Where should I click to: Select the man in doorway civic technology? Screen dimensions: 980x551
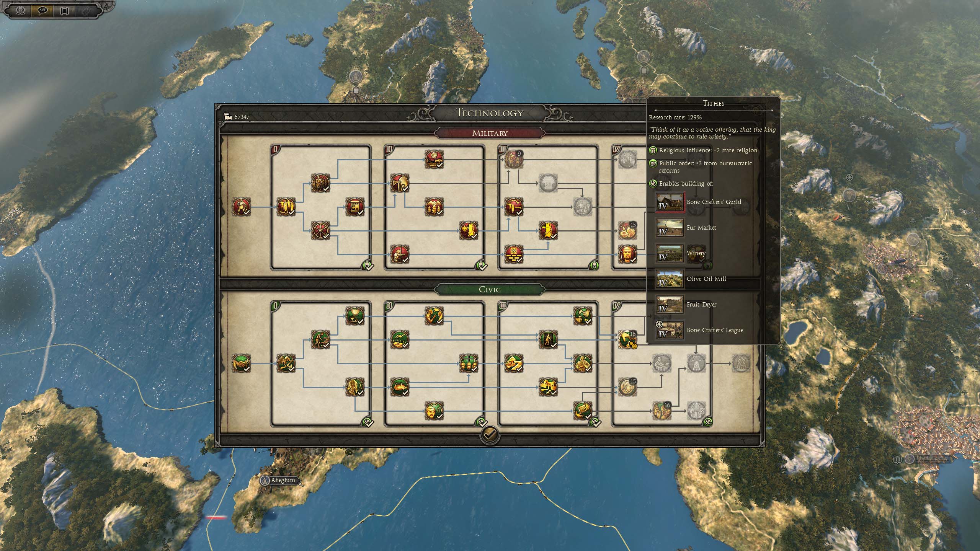point(548,340)
